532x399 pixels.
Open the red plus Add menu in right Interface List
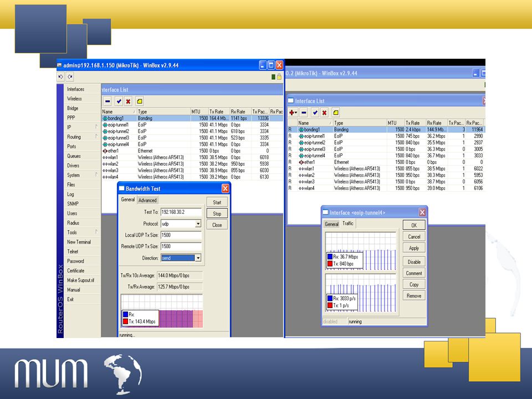(x=293, y=112)
